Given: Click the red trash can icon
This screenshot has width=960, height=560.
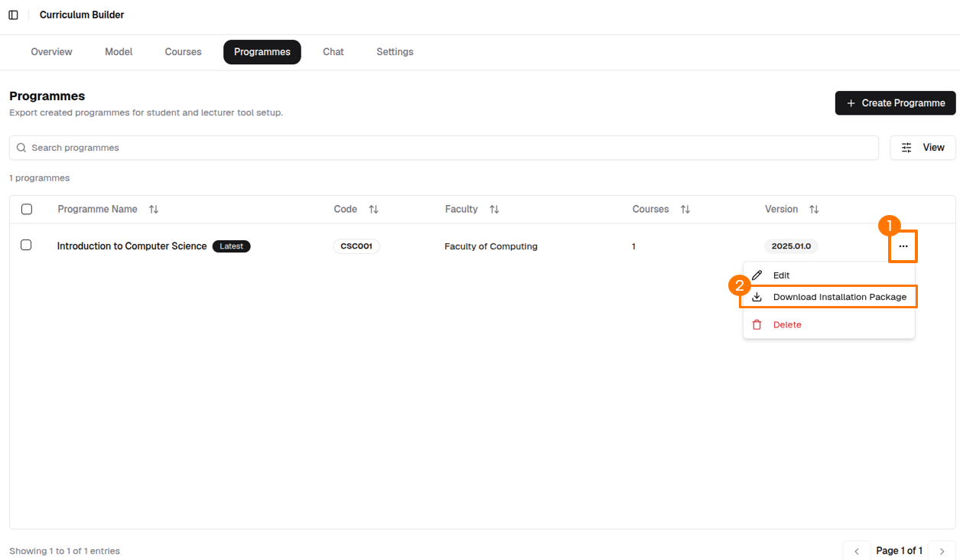Looking at the screenshot, I should pos(757,325).
